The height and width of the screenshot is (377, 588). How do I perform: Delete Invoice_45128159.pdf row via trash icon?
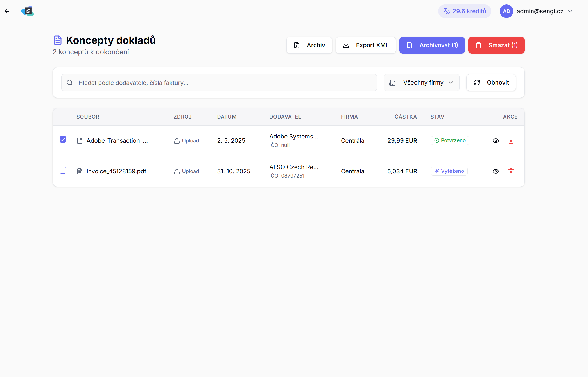coord(511,171)
